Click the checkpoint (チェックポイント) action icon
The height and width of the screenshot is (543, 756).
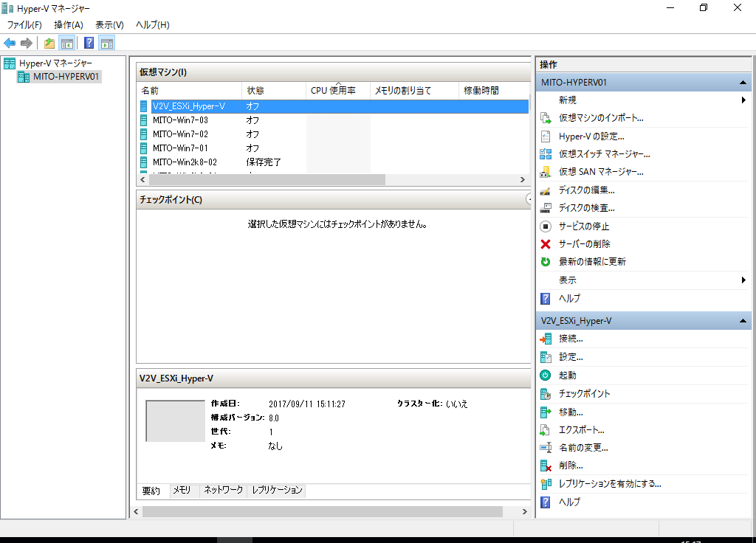[546, 394]
